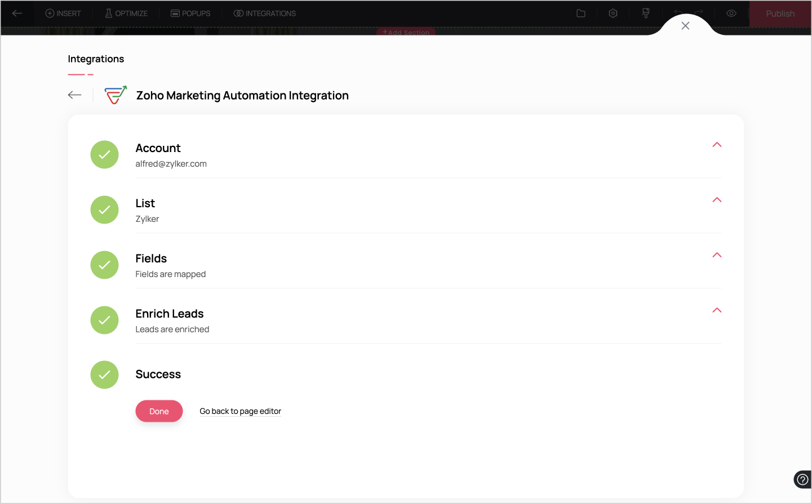Click the Success step green checkmark

105,375
